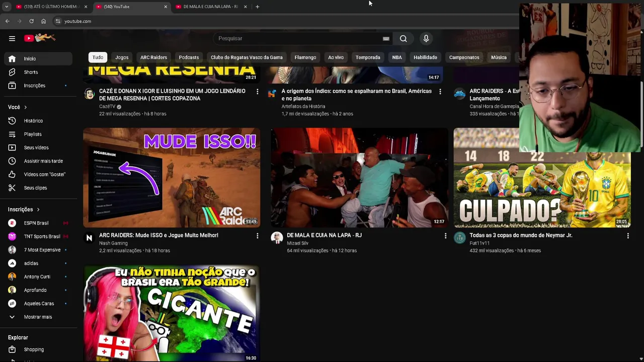Click CazéTV channel avatar

pos(89,94)
